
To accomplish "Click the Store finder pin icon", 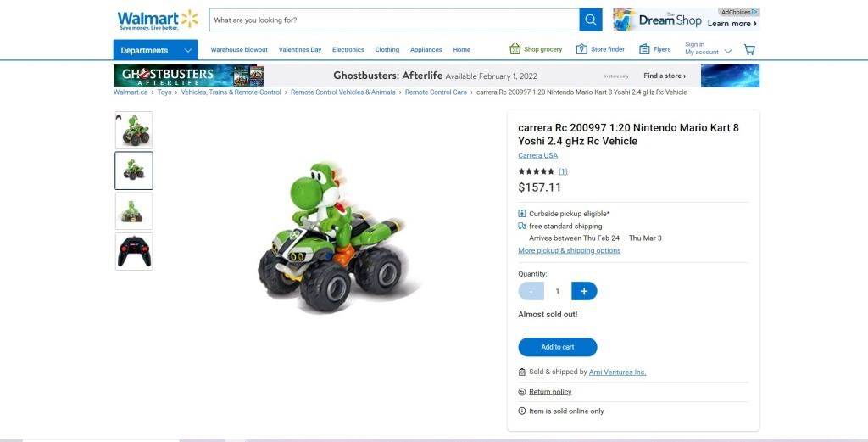I will [581, 49].
